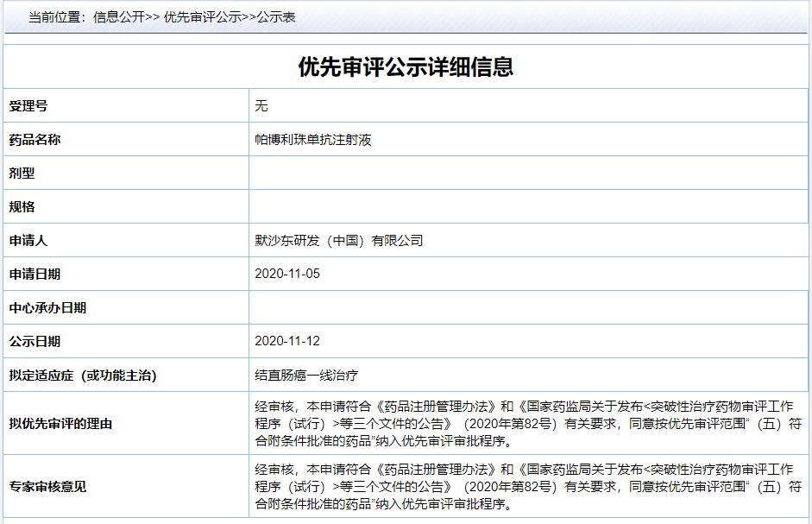812x524 pixels.
Task: Click the application date 2020-11-05
Action: (287, 275)
